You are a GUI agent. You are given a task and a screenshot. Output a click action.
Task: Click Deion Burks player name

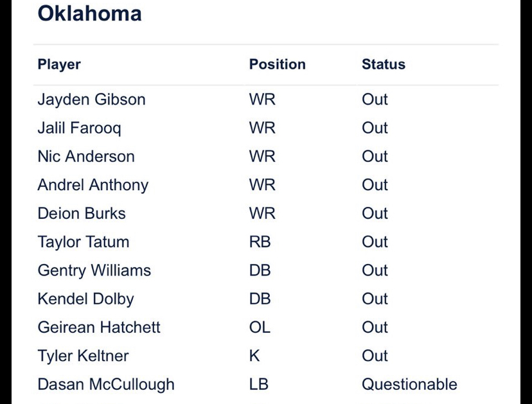pyautogui.click(x=82, y=213)
